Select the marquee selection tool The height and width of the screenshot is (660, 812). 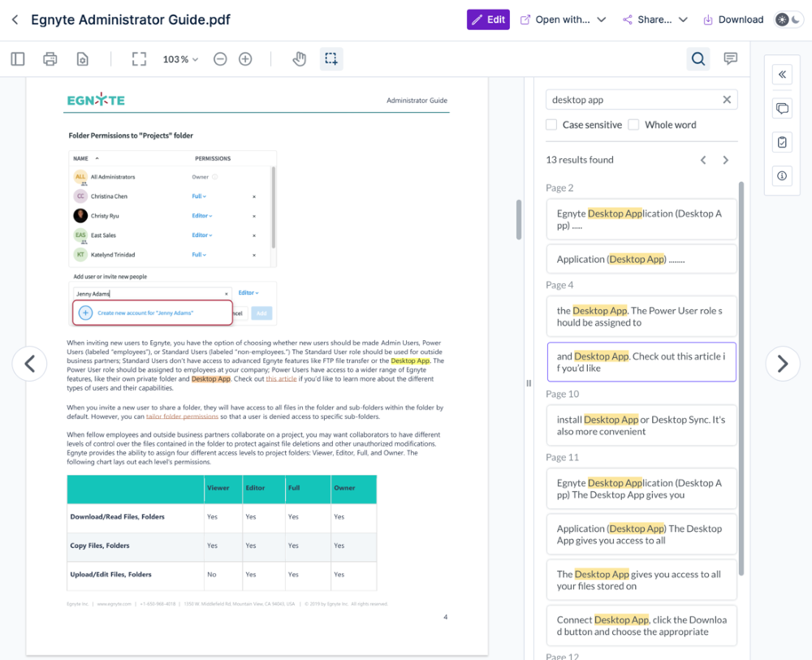[331, 59]
